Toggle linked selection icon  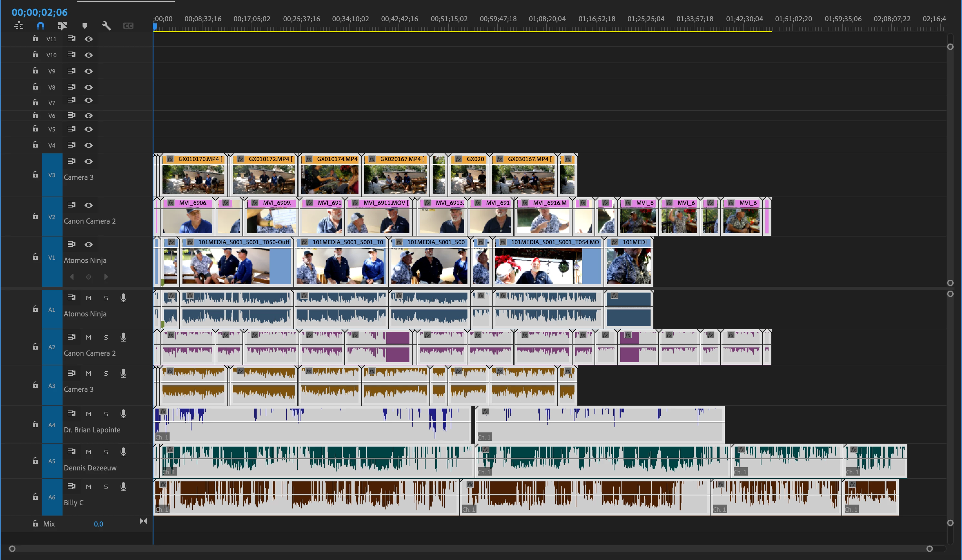pos(62,26)
